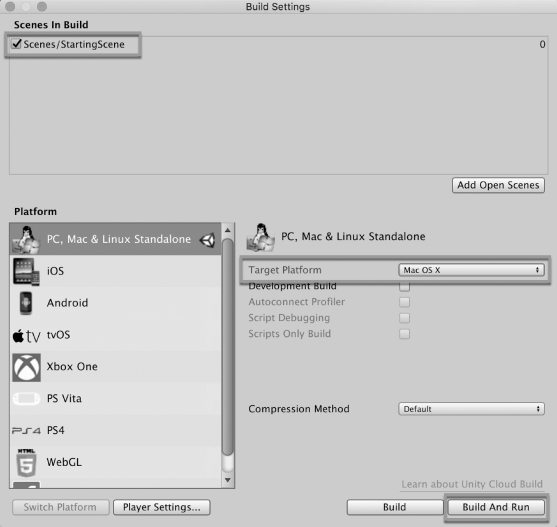The width and height of the screenshot is (557, 527).
Task: Toggle the Autoconnect Profiler checkbox
Action: (x=404, y=302)
